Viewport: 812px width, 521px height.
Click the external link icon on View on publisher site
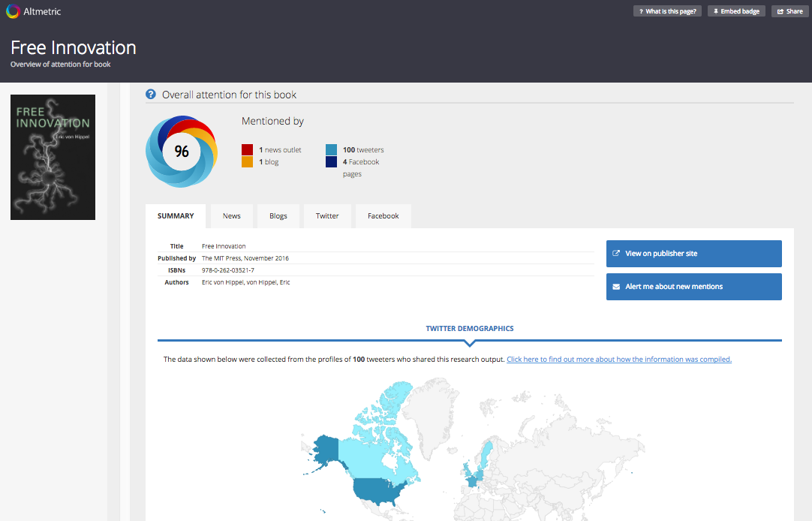pos(616,253)
